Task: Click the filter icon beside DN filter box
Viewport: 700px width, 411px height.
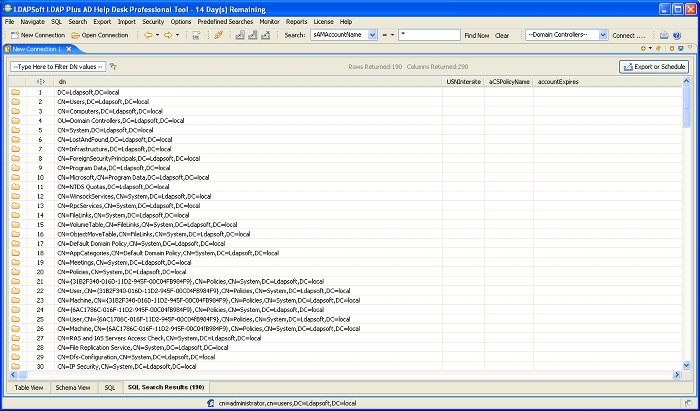Action: pyautogui.click(x=113, y=66)
